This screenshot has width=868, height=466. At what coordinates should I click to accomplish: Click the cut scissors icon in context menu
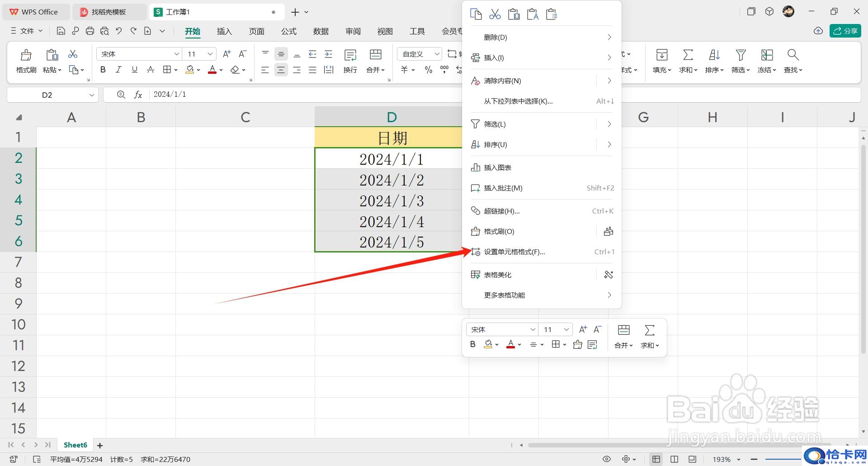click(x=495, y=14)
